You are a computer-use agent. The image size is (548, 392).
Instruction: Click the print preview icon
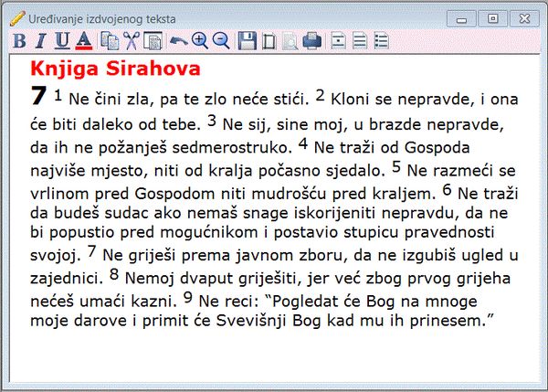[290, 40]
